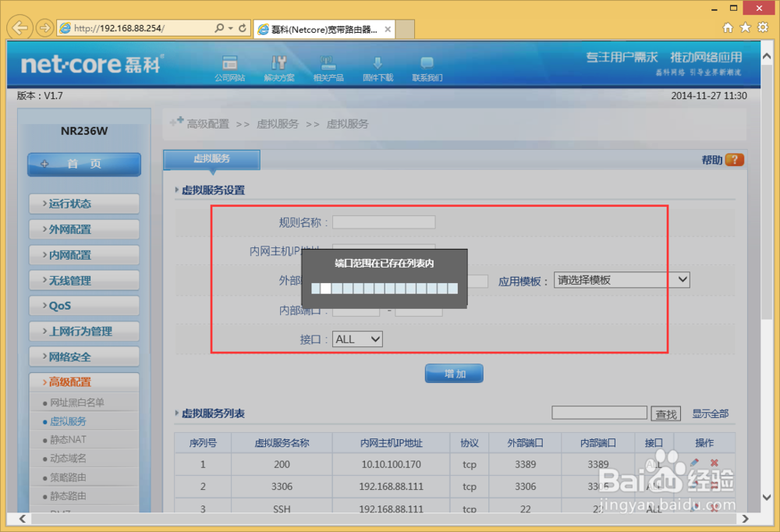Click the horizontal scrollbar right arrow
780x532 pixels.
pos(745,519)
